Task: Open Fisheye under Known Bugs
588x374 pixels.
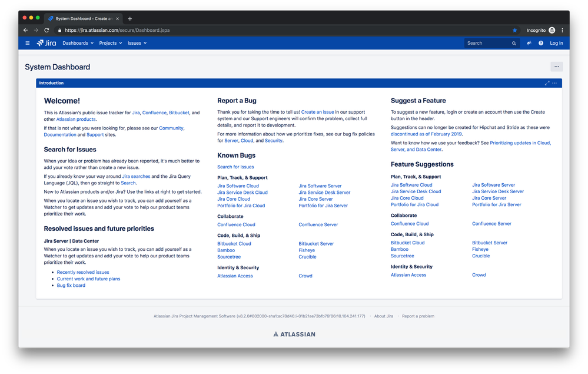Action: click(307, 250)
